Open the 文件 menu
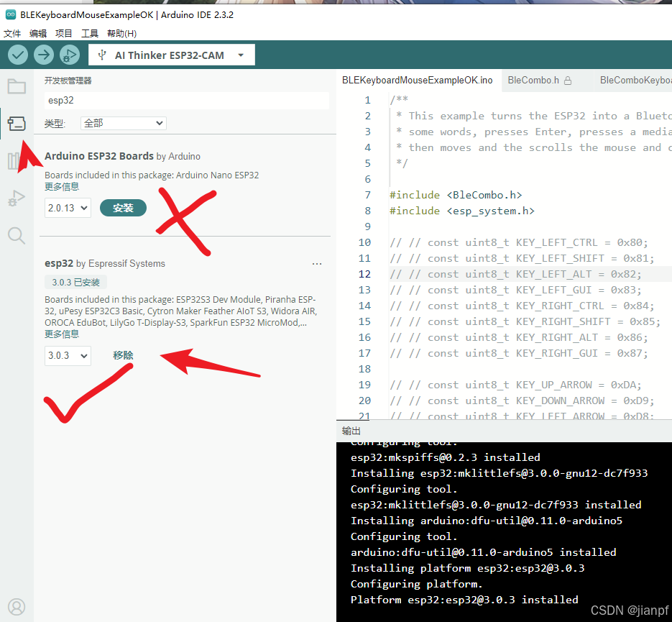The image size is (672, 622). tap(12, 33)
